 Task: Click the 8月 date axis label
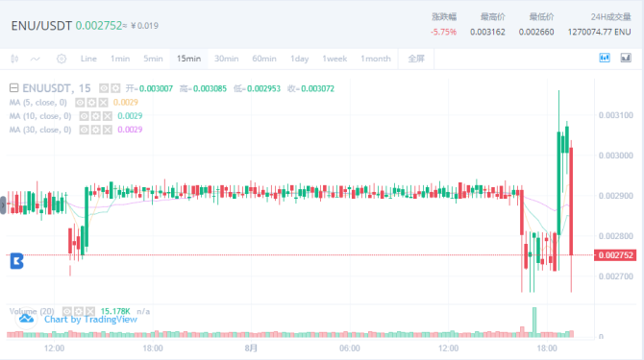point(251,348)
